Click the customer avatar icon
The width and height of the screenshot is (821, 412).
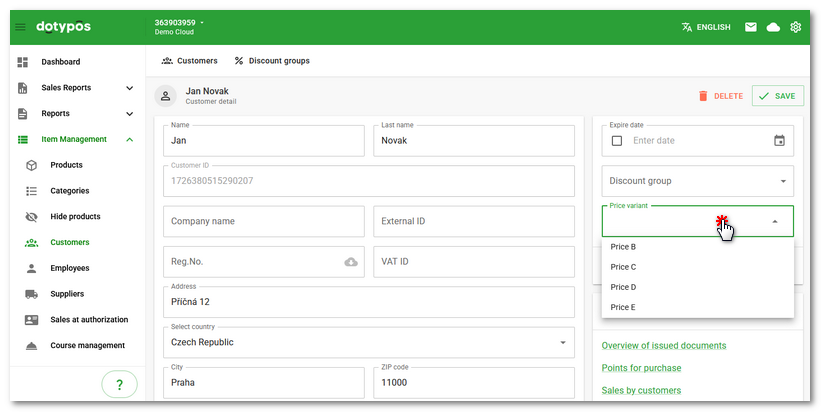(166, 96)
